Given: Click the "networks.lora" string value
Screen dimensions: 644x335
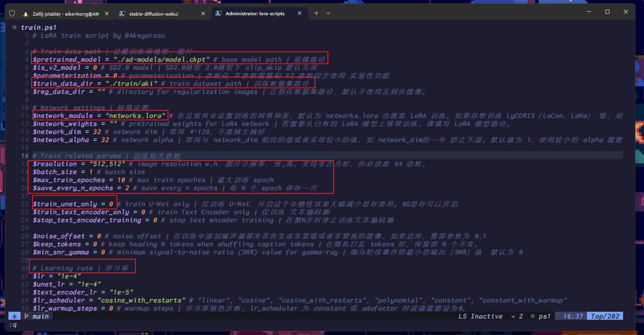Looking at the screenshot, I should click(x=135, y=116).
